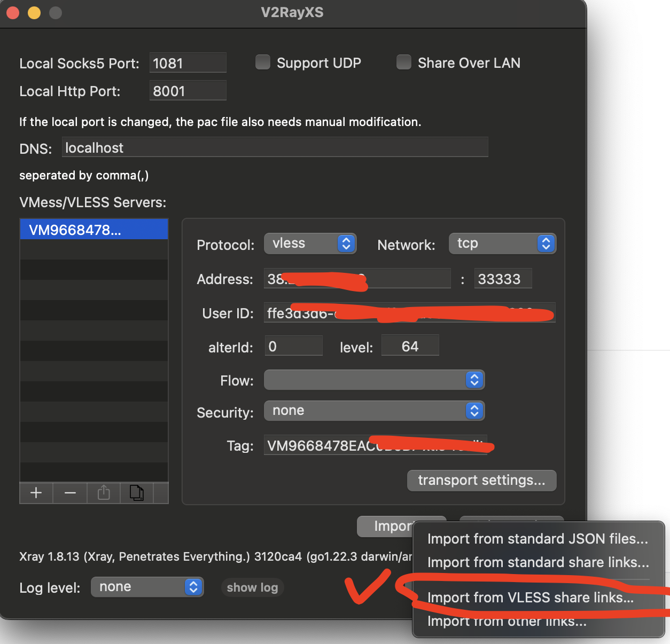Close the V2RayXS window
Viewport: 670px width, 644px height.
(13, 12)
